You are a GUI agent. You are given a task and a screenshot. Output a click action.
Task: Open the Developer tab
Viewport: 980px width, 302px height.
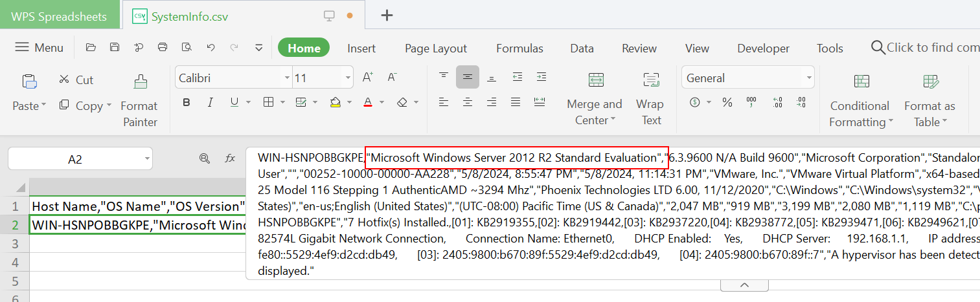coord(763,48)
